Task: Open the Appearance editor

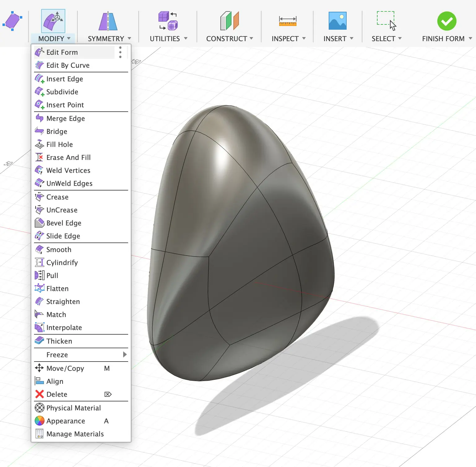Action: pos(66,421)
